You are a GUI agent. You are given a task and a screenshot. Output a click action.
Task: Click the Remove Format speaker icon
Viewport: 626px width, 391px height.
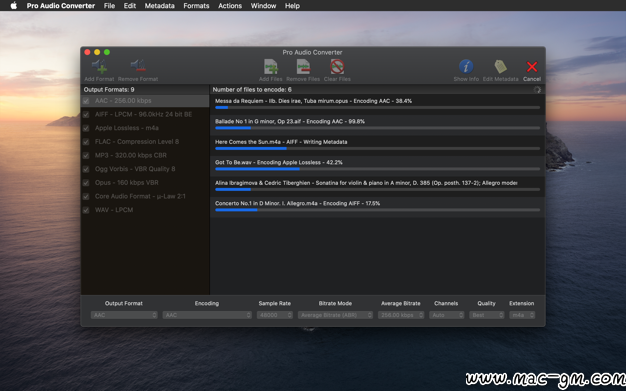click(x=138, y=66)
